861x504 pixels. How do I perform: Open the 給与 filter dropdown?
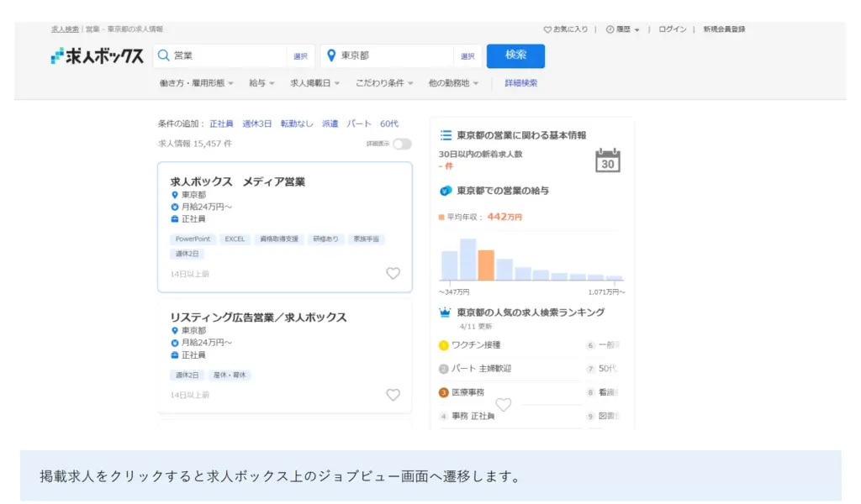click(x=261, y=83)
